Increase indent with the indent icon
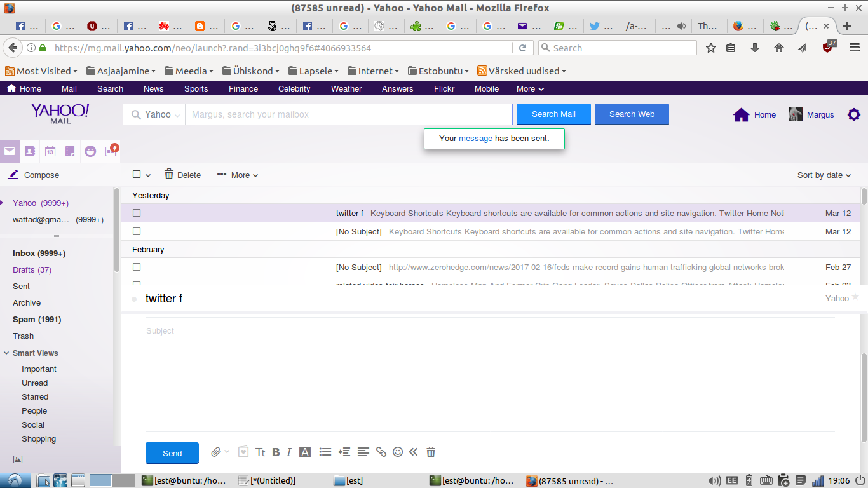Image resolution: width=868 pixels, height=488 pixels. click(x=344, y=452)
